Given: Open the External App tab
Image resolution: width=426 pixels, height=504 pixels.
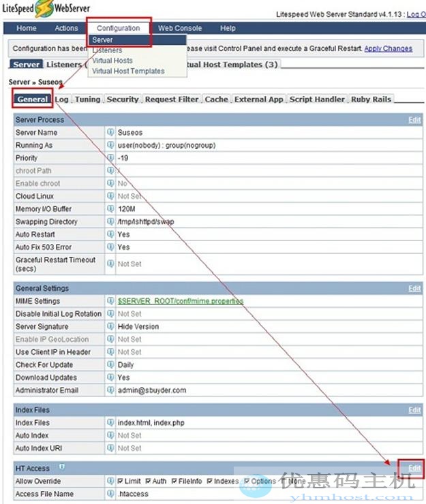Looking at the screenshot, I should 258,99.
